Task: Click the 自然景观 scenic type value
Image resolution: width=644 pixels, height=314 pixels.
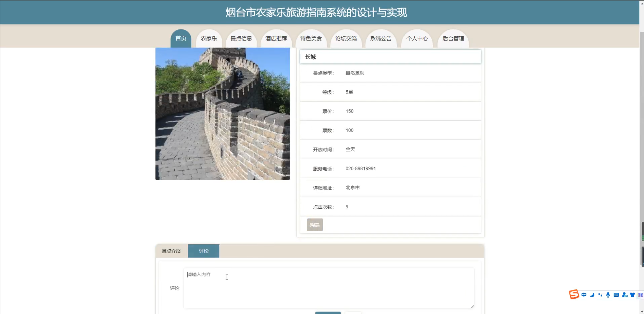Action: [355, 73]
